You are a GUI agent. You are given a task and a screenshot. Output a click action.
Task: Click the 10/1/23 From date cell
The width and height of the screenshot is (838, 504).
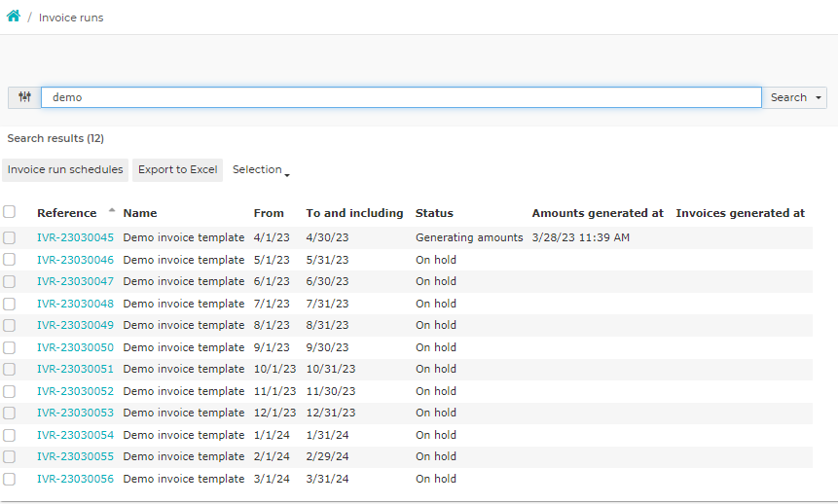tap(274, 369)
